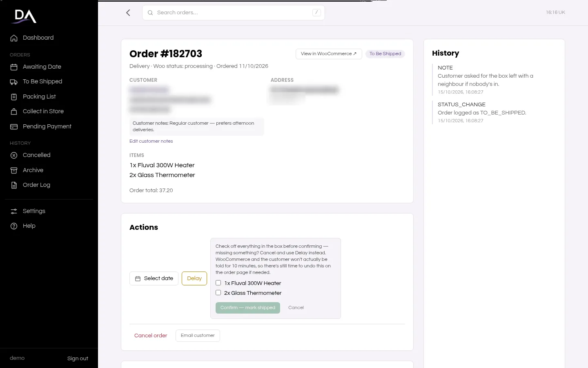Click the Order Log document icon

click(x=14, y=185)
